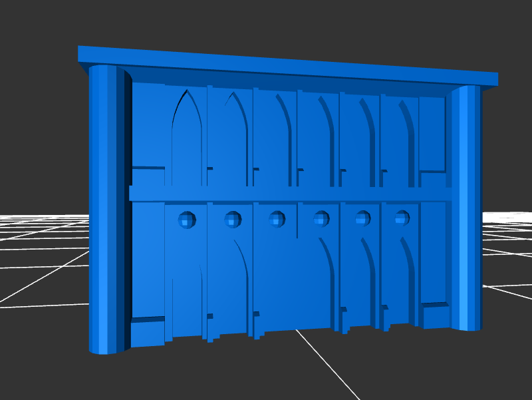Viewport: 532px width, 400px height.
Task: Select the small base block beside right column bottom
Action: tap(436, 316)
